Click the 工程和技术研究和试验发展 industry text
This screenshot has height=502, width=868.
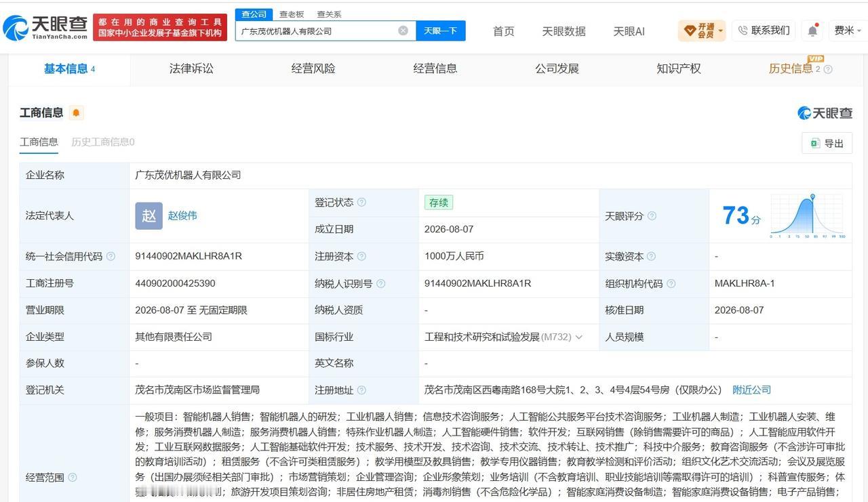click(x=481, y=337)
